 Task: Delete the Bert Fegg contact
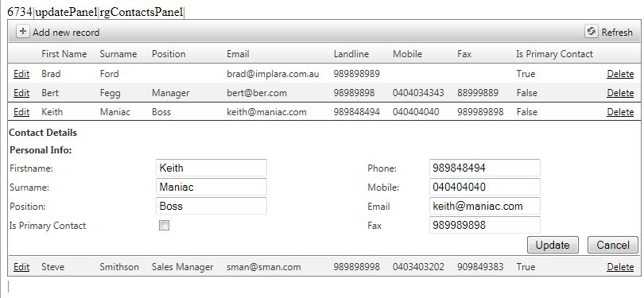(620, 93)
